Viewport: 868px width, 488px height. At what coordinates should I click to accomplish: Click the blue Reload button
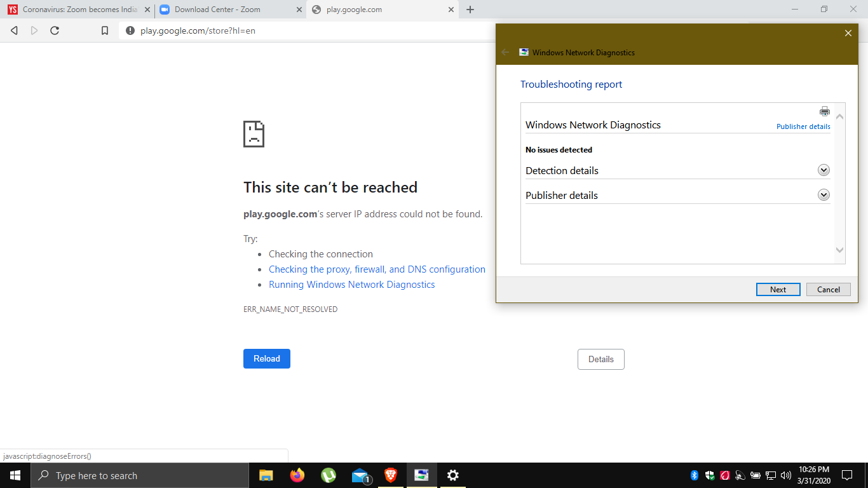click(x=267, y=359)
